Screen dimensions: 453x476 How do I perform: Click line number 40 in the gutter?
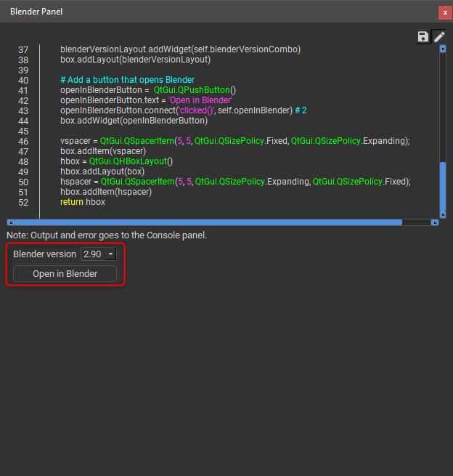(23, 80)
